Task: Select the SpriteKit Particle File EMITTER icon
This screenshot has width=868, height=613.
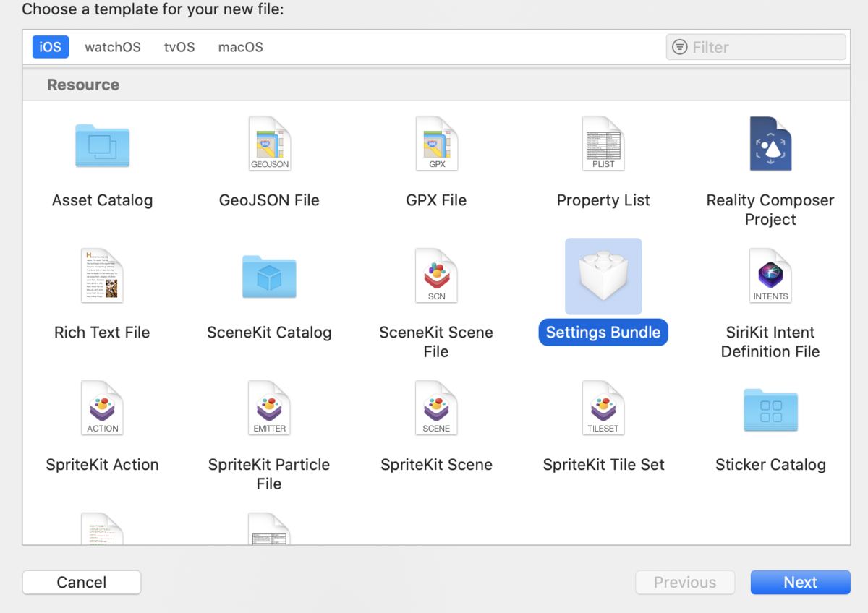Action: (269, 408)
